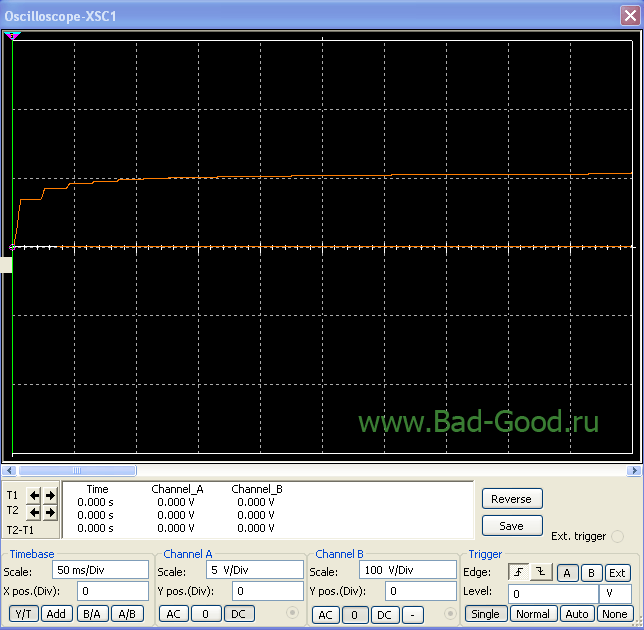644x630 pixels.
Task: Select 0 coupling for Channel A
Action: point(206,614)
